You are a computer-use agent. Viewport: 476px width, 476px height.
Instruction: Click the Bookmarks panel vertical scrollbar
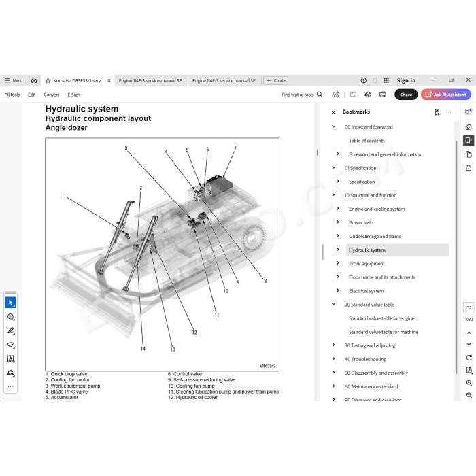point(456,258)
